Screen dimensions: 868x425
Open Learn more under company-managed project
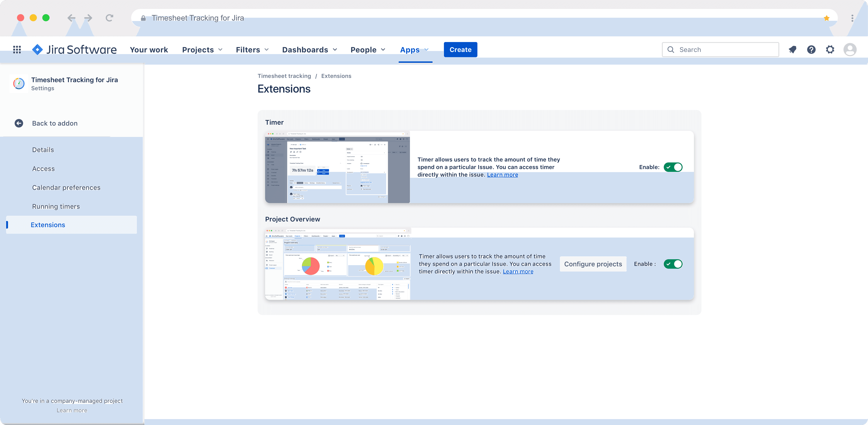[x=72, y=410]
